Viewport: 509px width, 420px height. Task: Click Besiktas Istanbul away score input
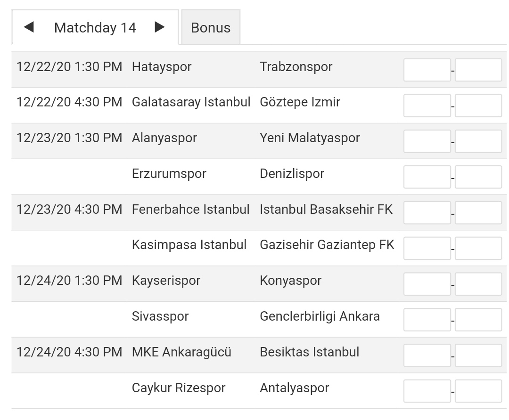[x=478, y=355]
